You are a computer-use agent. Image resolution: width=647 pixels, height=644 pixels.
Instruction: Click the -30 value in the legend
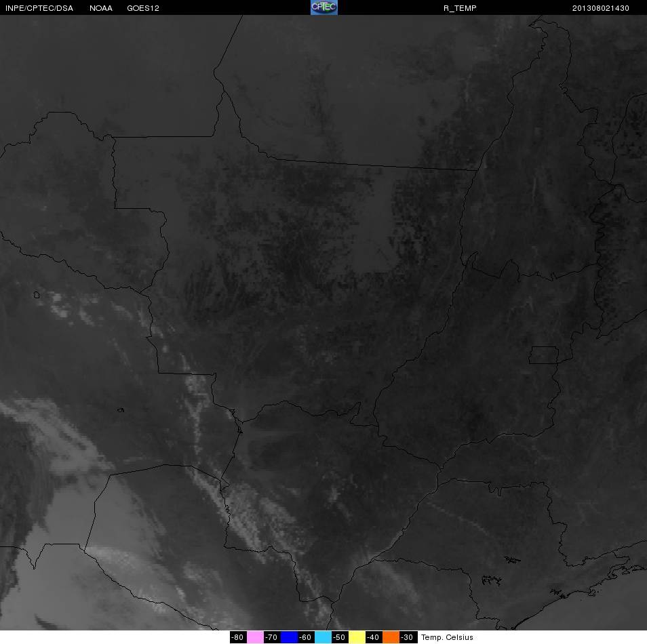point(408,637)
